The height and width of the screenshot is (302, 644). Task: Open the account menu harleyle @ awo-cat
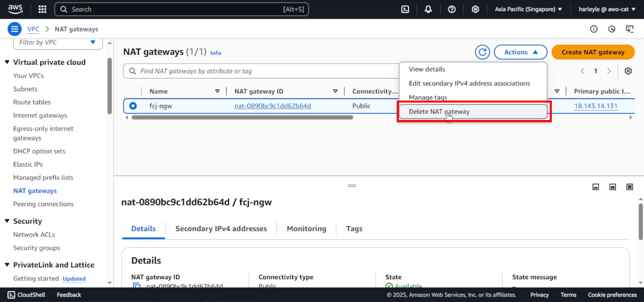pos(607,9)
